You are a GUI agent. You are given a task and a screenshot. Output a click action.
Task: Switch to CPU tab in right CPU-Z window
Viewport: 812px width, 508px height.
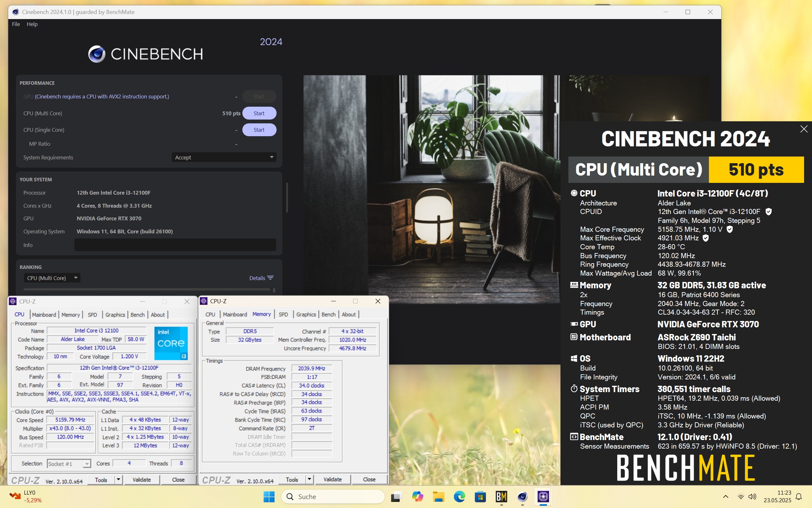[210, 314]
